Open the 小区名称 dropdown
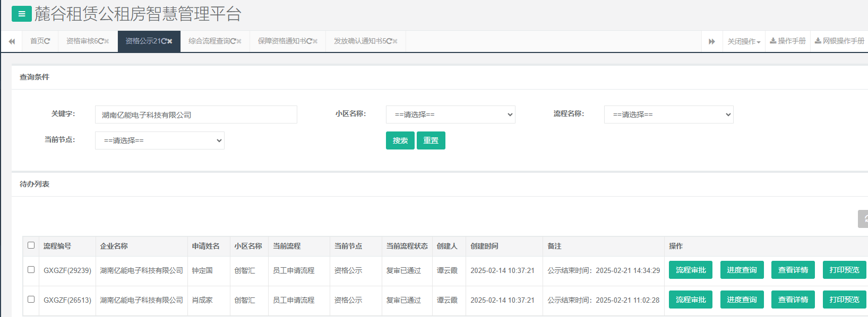Viewport: 868px width, 317px height. pos(450,115)
